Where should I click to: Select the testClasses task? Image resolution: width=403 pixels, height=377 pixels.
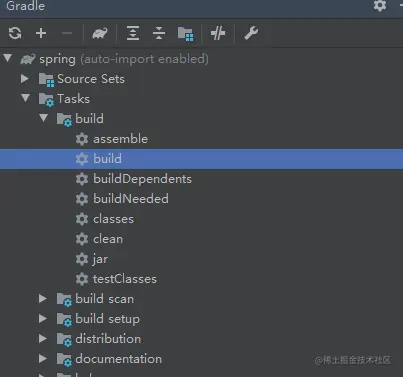point(201,279)
